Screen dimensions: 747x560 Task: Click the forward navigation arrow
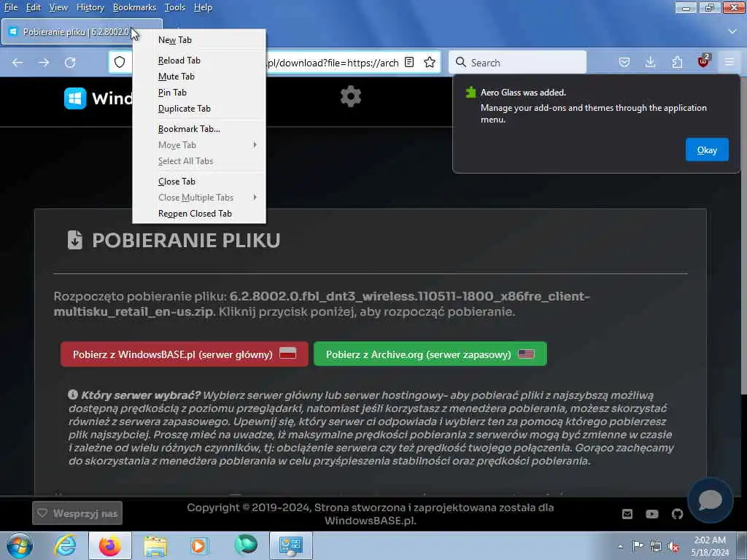tap(44, 63)
